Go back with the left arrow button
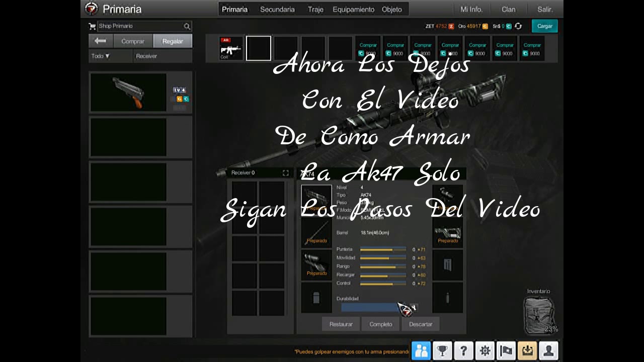 101,41
